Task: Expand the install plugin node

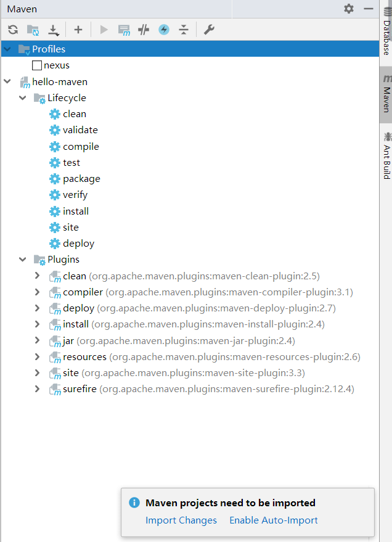Action: pyautogui.click(x=38, y=324)
